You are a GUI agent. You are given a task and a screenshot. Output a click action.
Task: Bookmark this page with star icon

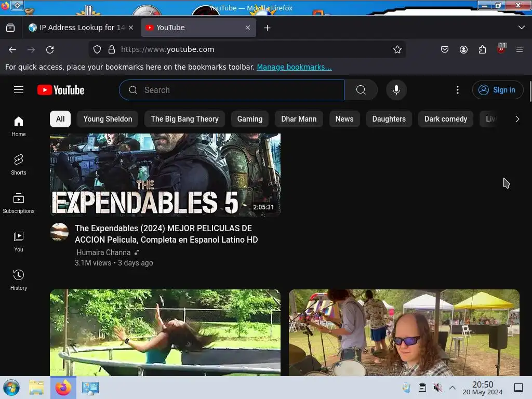397,49
